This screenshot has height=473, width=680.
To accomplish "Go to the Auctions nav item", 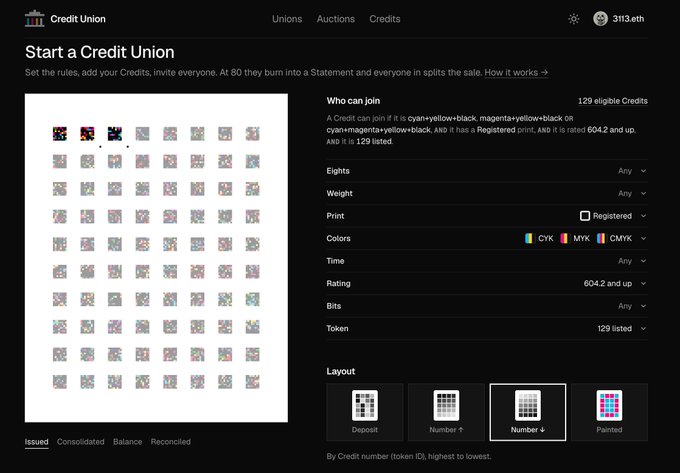I will [x=336, y=19].
